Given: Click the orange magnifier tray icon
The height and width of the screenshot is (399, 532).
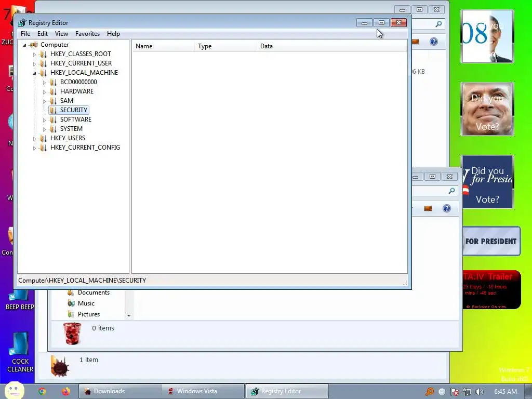Looking at the screenshot, I should (x=430, y=392).
